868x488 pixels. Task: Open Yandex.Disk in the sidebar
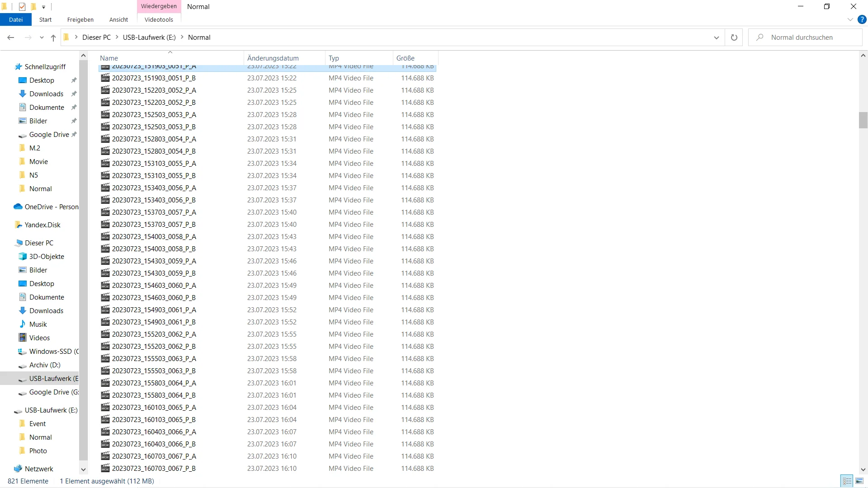[x=38, y=225]
